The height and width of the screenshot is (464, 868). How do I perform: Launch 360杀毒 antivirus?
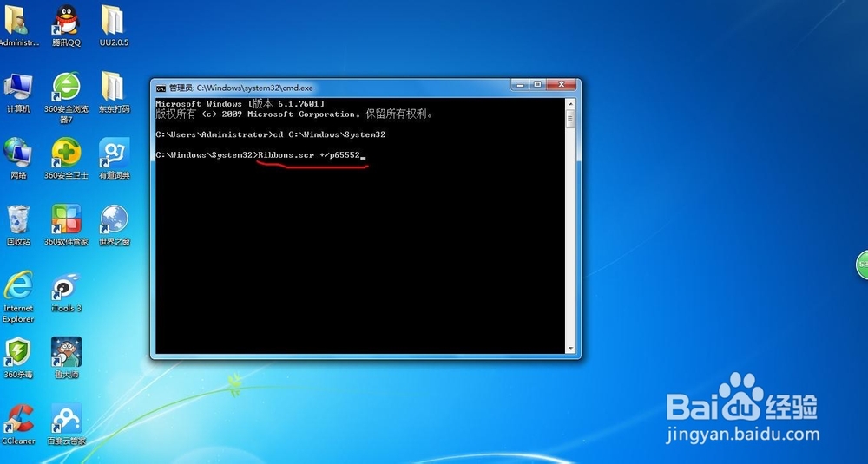point(17,358)
